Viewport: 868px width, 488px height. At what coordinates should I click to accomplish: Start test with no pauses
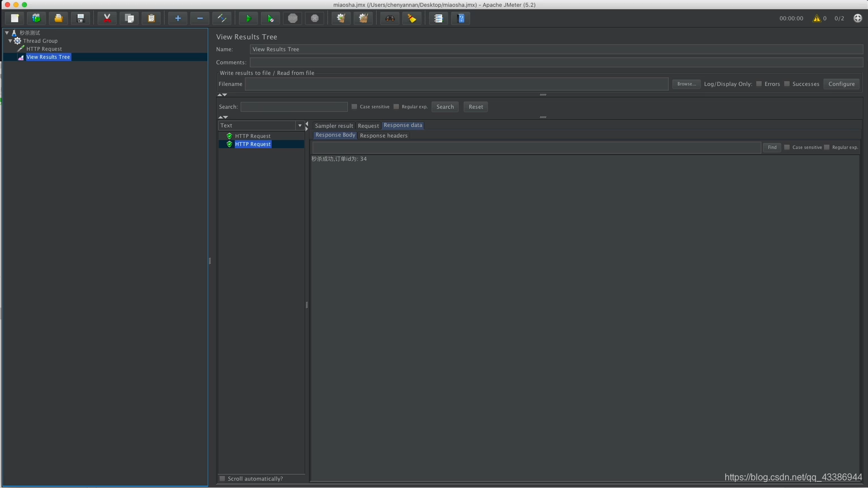[x=270, y=18]
